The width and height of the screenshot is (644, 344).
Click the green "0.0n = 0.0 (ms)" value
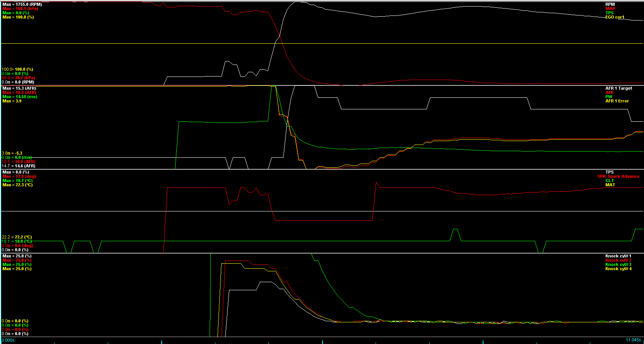(x=17, y=158)
